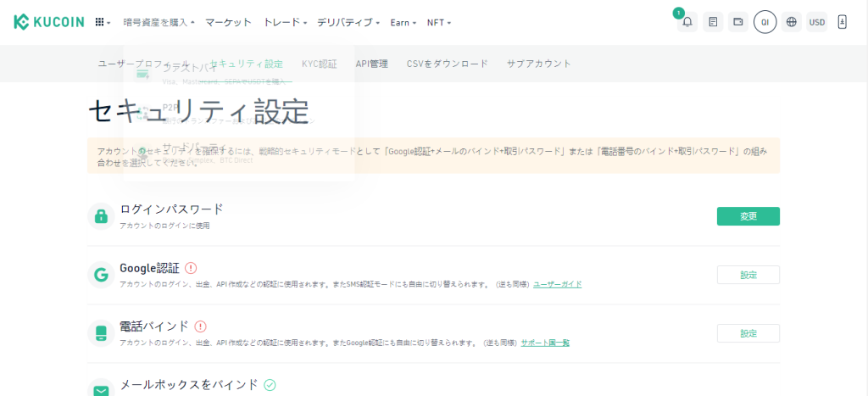Click the KuCoin logo

[x=48, y=22]
